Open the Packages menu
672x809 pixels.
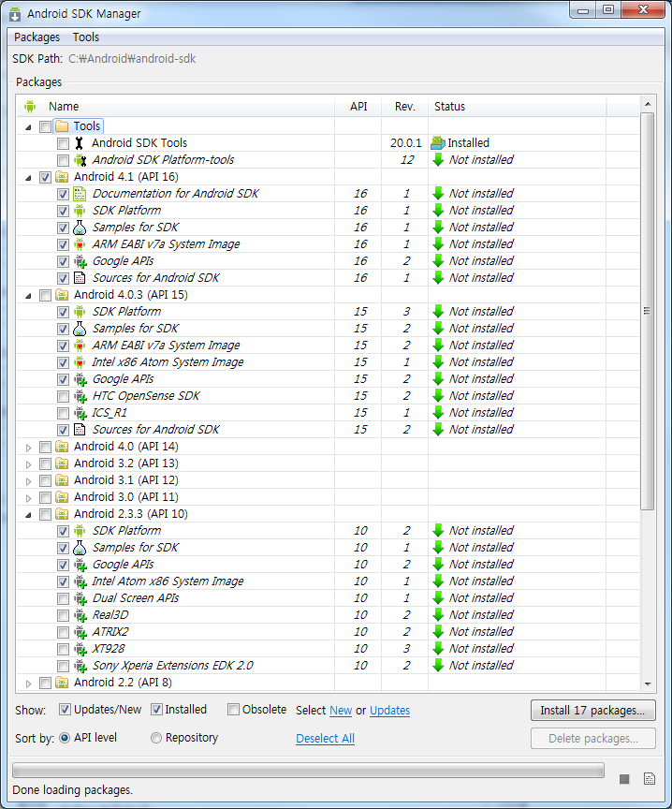click(x=37, y=37)
